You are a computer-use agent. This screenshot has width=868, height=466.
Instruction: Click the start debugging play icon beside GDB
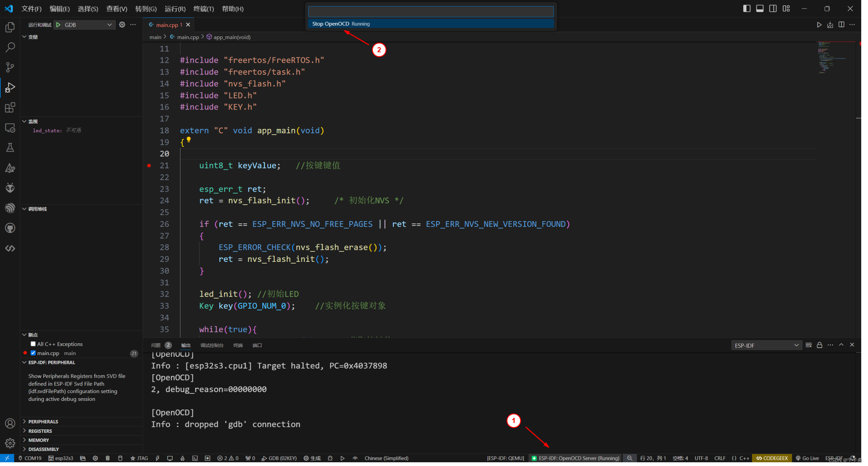pos(59,25)
